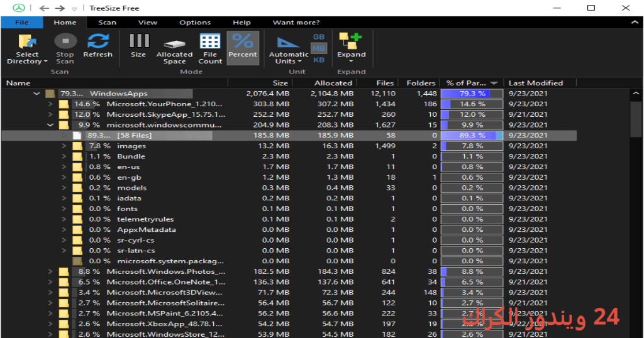Expand Microsoft.Office.OneNote folder
Screen dimensions: 644x338
coord(50,282)
